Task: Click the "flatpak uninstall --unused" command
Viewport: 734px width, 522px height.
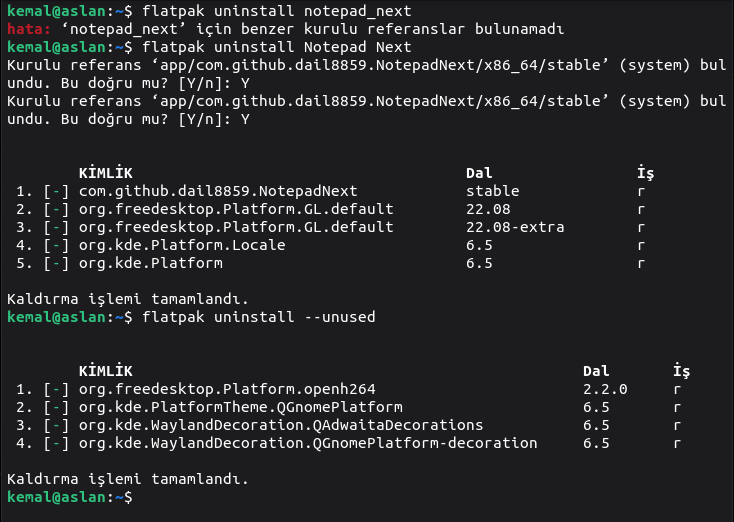Action: [259, 317]
